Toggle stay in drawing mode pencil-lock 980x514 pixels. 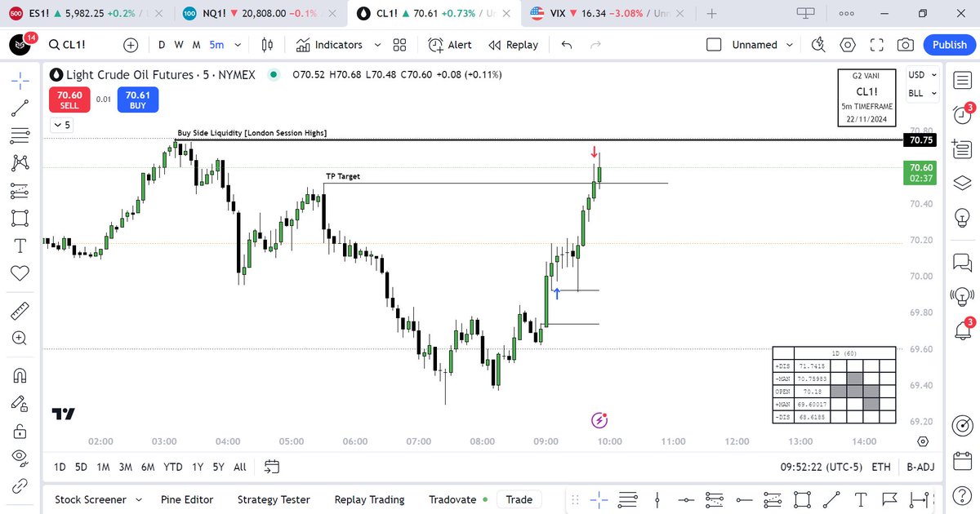tap(20, 403)
